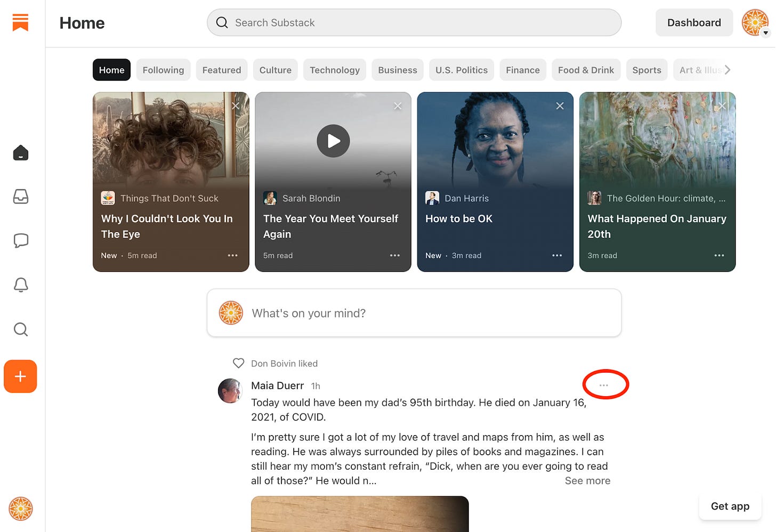Open Chat speech bubble icon in sidebar
This screenshot has width=776, height=532.
pyautogui.click(x=21, y=241)
